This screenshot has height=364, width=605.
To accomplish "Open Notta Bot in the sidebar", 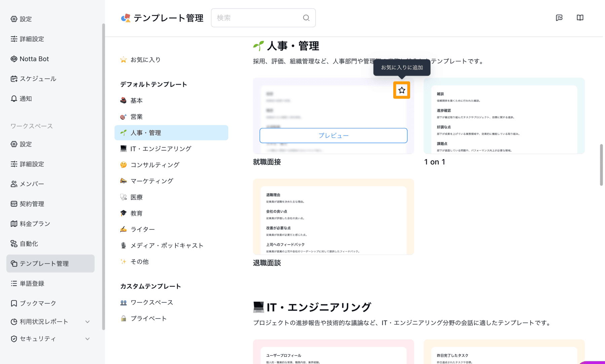I will (x=50, y=59).
